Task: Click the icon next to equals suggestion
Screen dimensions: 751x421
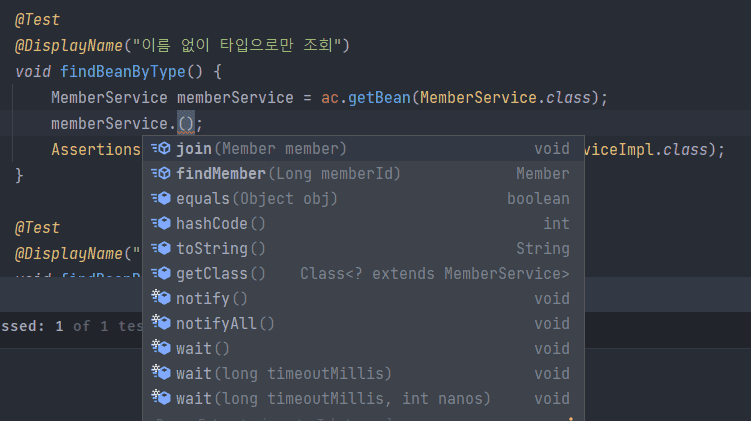Action: [x=161, y=199]
